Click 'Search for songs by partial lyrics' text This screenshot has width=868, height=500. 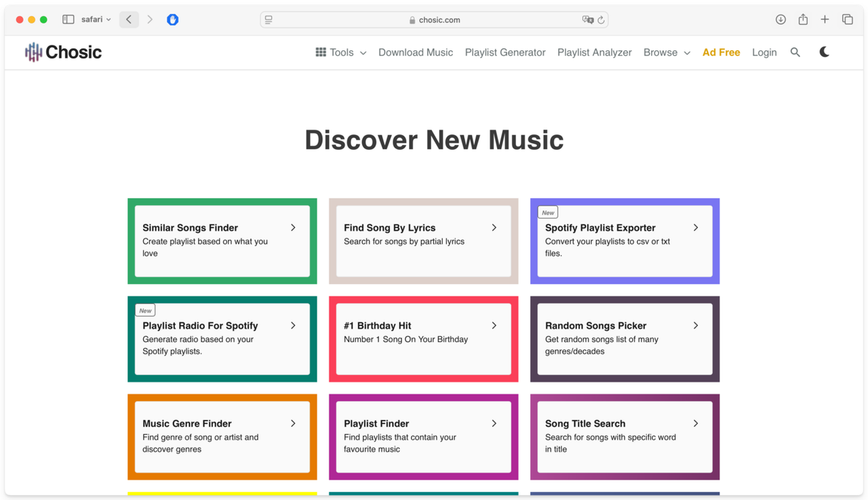[404, 242]
